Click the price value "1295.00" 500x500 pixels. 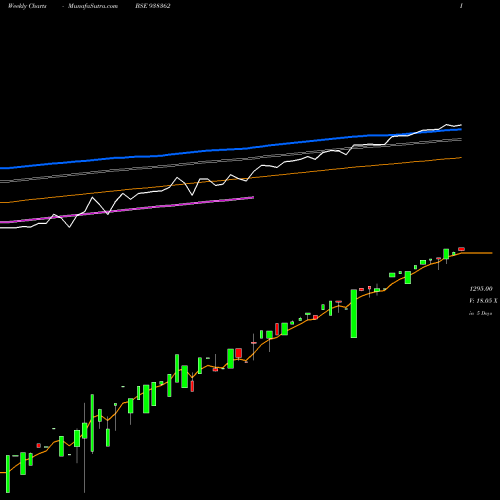tap(481, 288)
